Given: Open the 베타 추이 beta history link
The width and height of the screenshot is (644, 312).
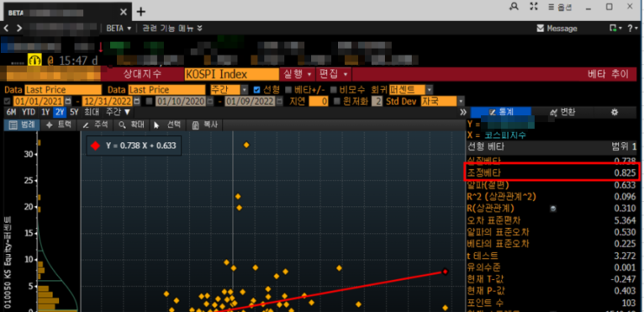Looking at the screenshot, I should (608, 75).
